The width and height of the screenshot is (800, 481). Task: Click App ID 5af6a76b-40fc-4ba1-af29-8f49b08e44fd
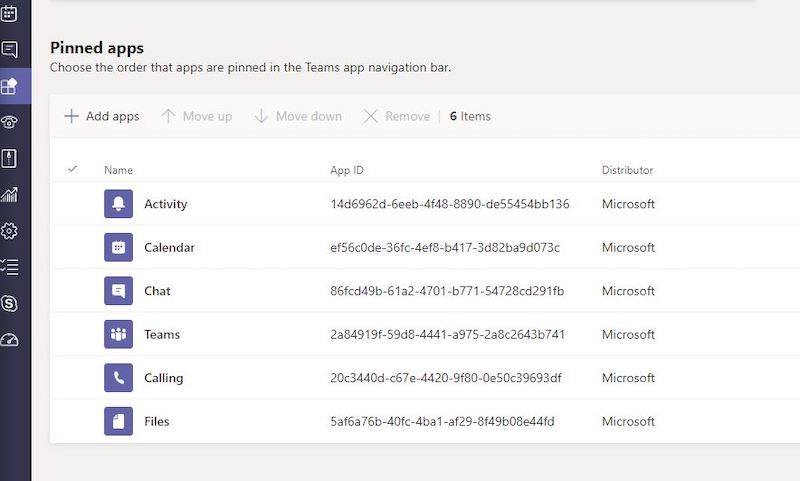point(442,421)
